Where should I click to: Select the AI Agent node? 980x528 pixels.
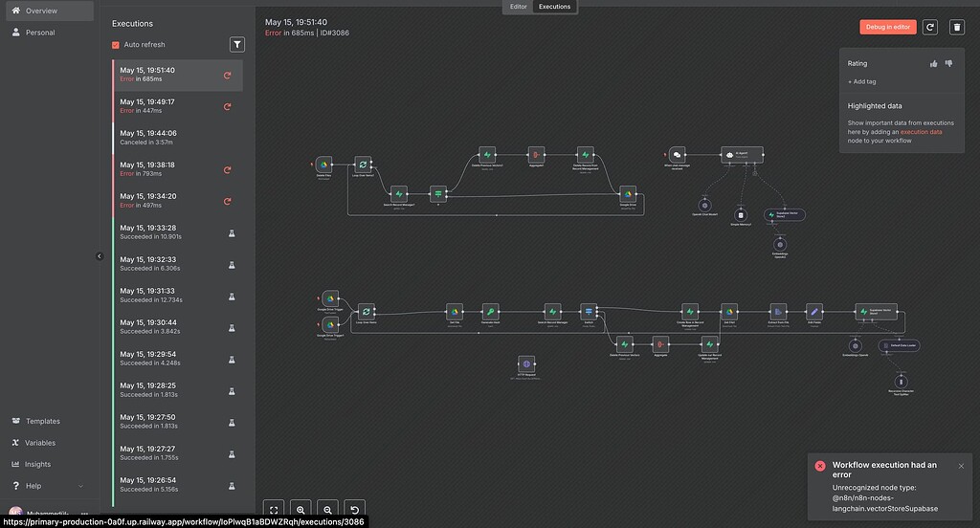742,154
